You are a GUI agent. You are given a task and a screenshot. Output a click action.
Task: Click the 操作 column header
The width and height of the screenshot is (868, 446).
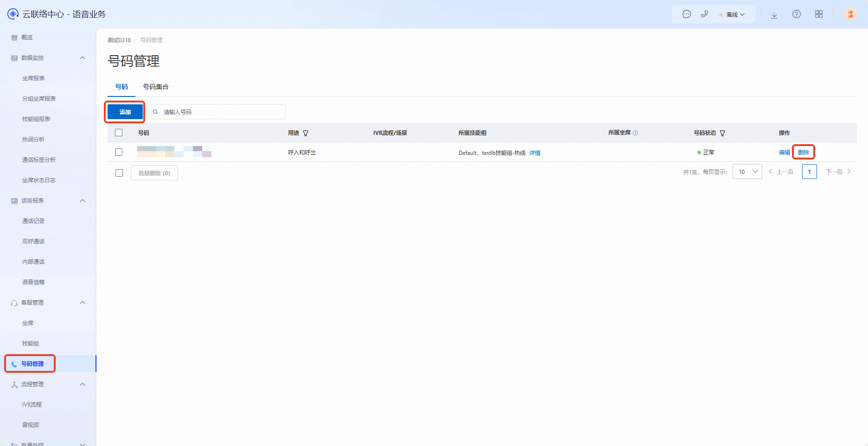click(x=785, y=133)
